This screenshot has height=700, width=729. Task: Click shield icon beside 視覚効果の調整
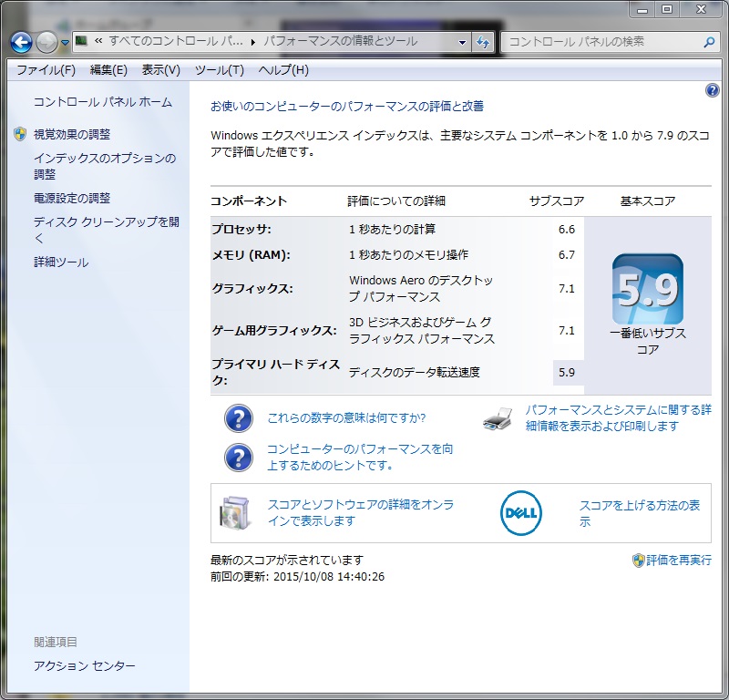20,134
